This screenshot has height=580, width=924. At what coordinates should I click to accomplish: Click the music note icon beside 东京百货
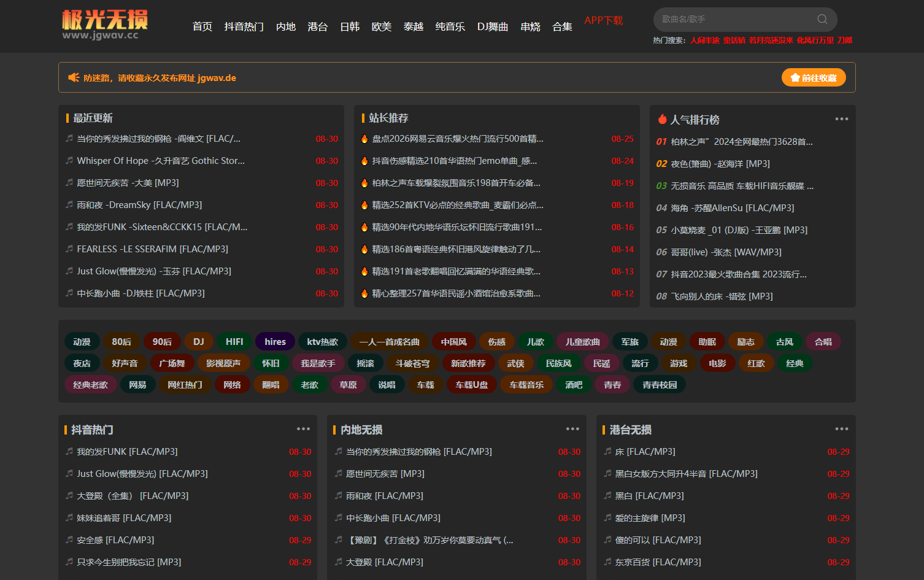[x=607, y=562]
